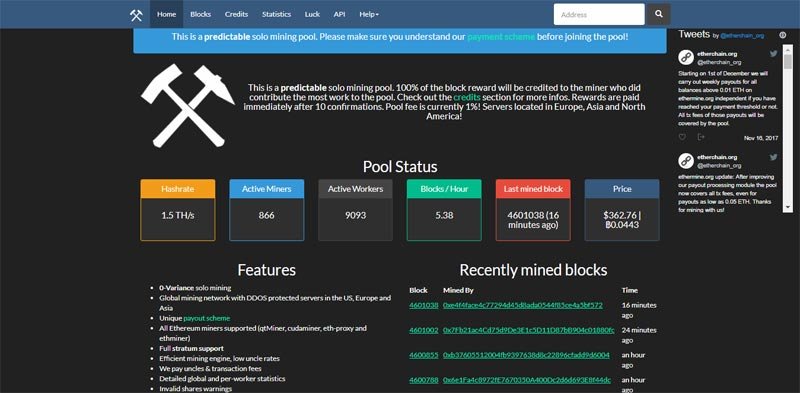
Task: Go to the Blocks page
Action: 201,14
